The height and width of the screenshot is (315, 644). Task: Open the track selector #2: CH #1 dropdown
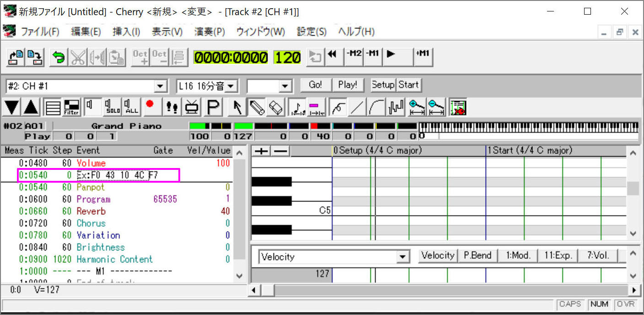160,86
